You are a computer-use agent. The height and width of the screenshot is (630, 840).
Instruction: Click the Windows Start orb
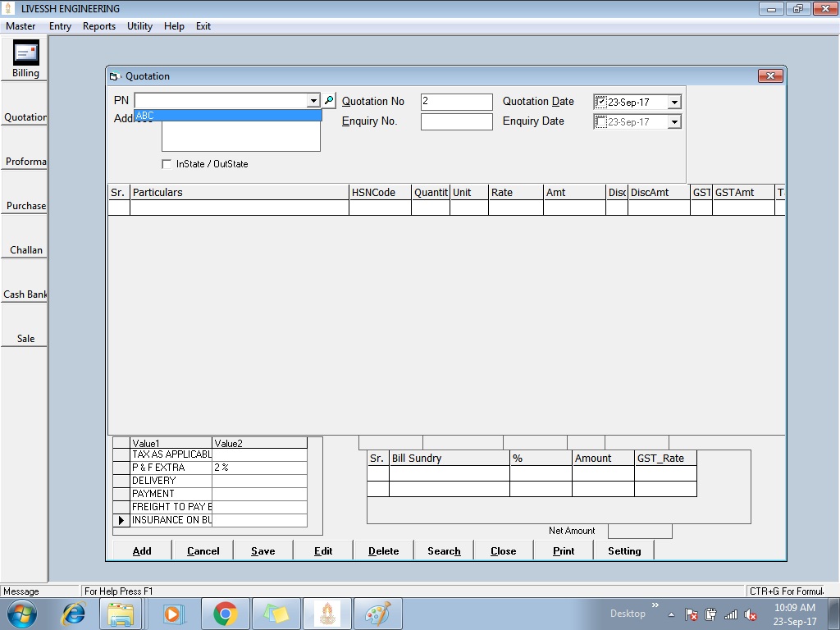click(x=22, y=614)
